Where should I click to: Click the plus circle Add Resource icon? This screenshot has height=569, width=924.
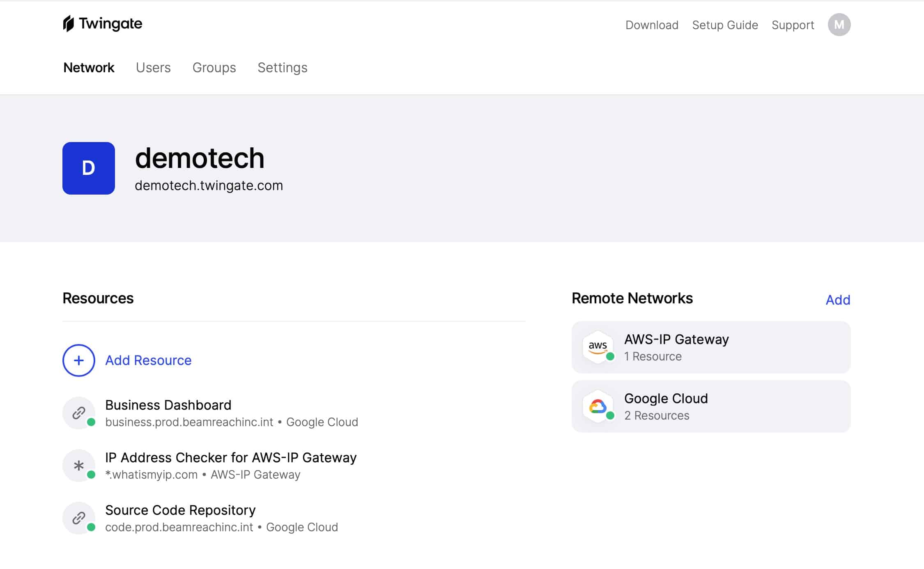(x=79, y=360)
